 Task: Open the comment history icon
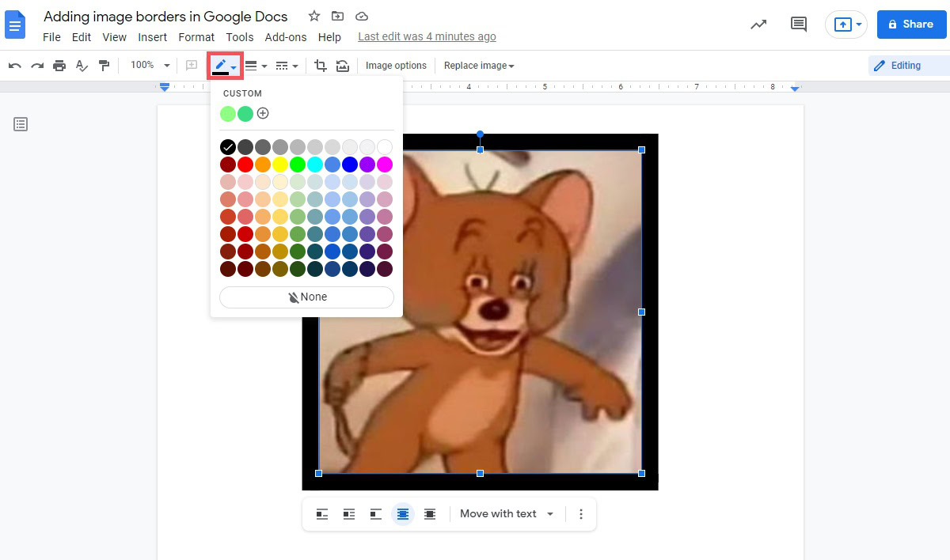pos(799,25)
